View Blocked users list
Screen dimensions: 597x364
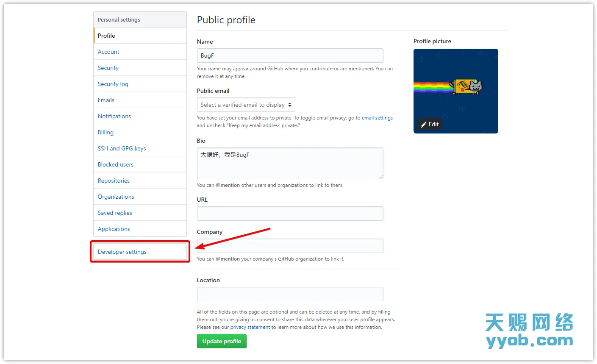115,164
